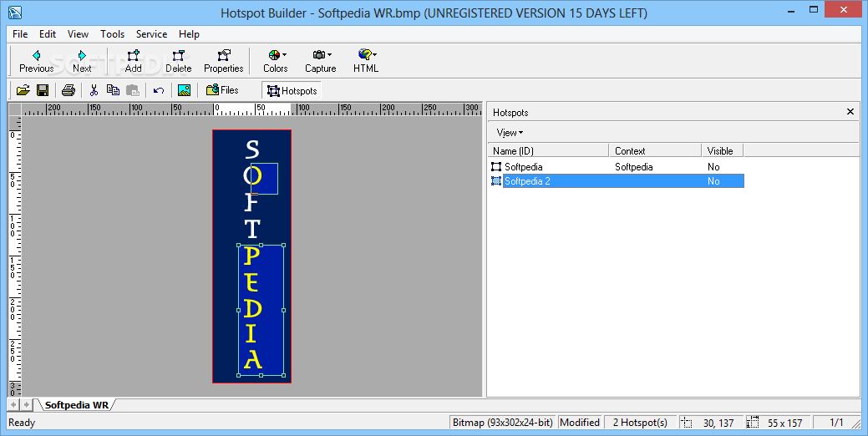Click the ruler origin corner box
The width and height of the screenshot is (868, 436).
[x=15, y=109]
